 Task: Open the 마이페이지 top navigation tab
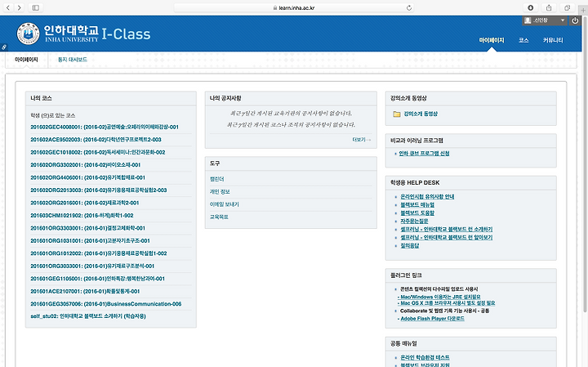point(492,40)
